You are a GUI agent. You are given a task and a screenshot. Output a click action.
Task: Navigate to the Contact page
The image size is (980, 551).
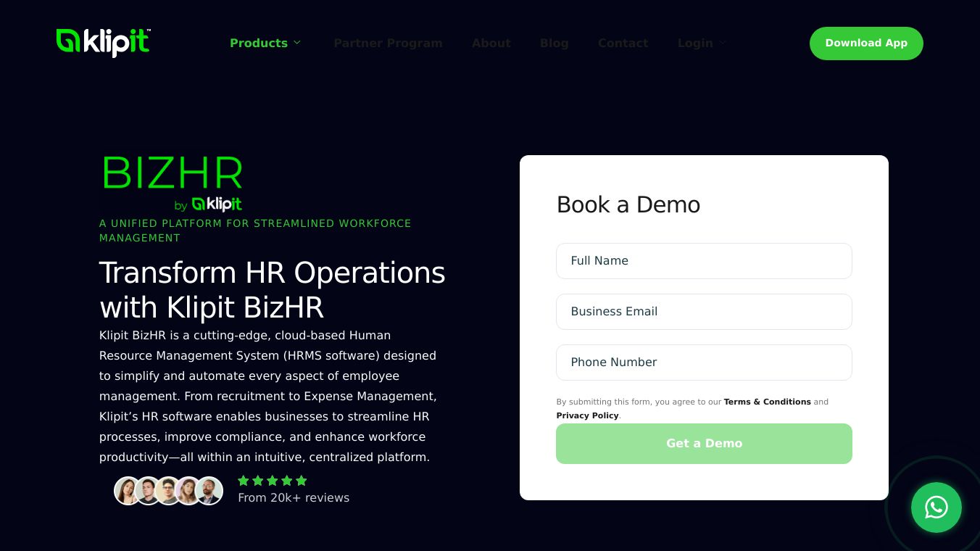point(623,43)
